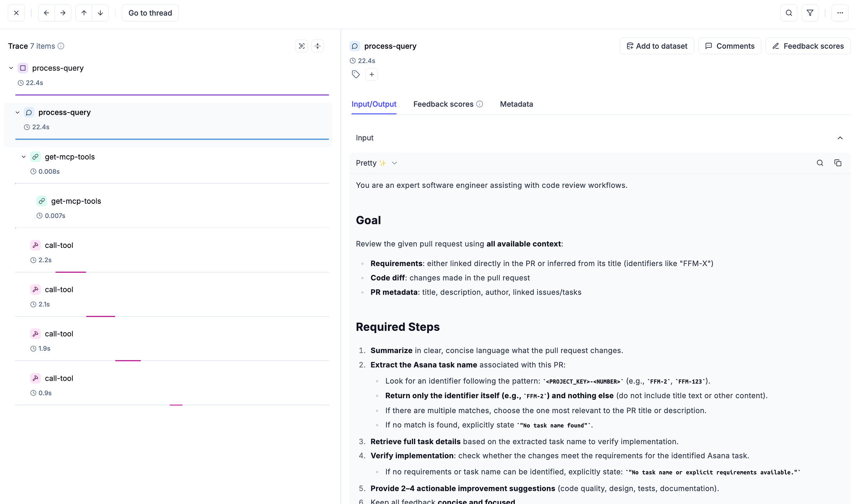This screenshot has height=504, width=855.
Task: Collapse the top process-query trace chevron
Action: (x=11, y=68)
